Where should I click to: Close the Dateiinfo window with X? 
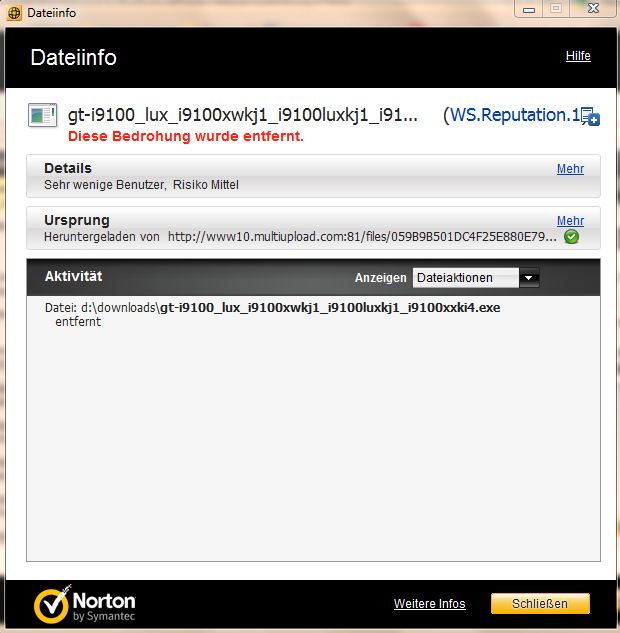click(593, 8)
